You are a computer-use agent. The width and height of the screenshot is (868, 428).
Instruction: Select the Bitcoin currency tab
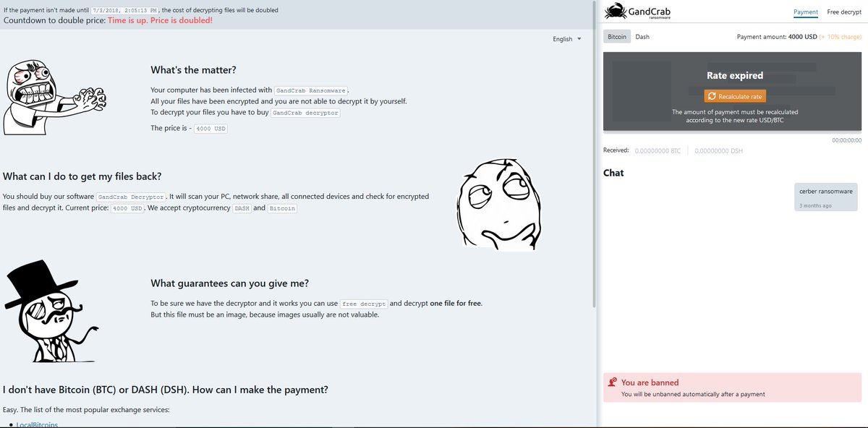click(617, 37)
